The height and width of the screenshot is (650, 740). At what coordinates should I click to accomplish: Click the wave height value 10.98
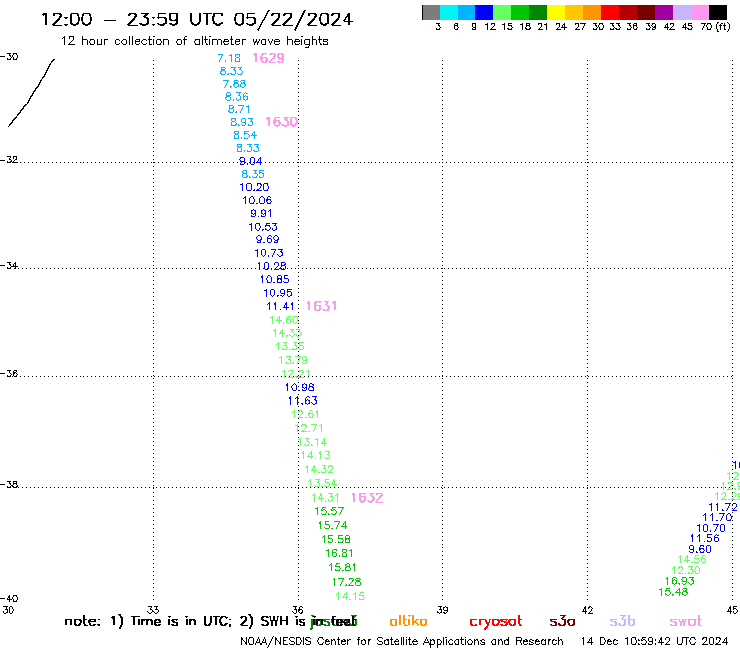300,387
